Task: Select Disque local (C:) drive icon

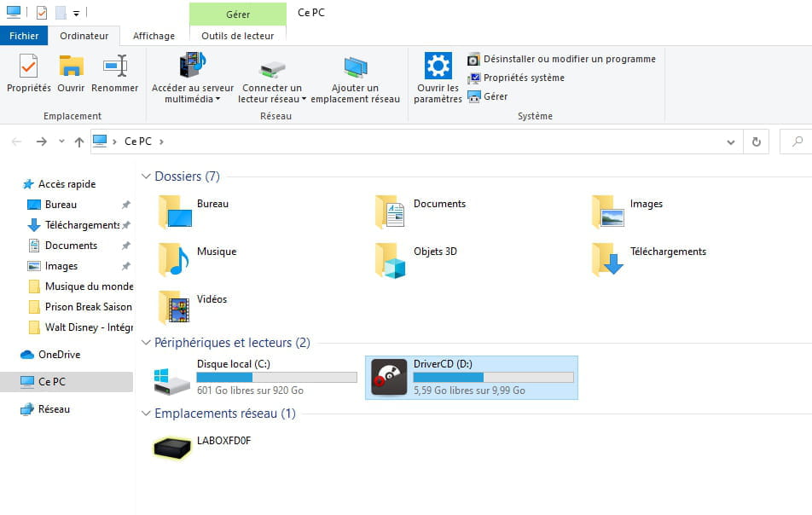Action: pyautogui.click(x=172, y=381)
